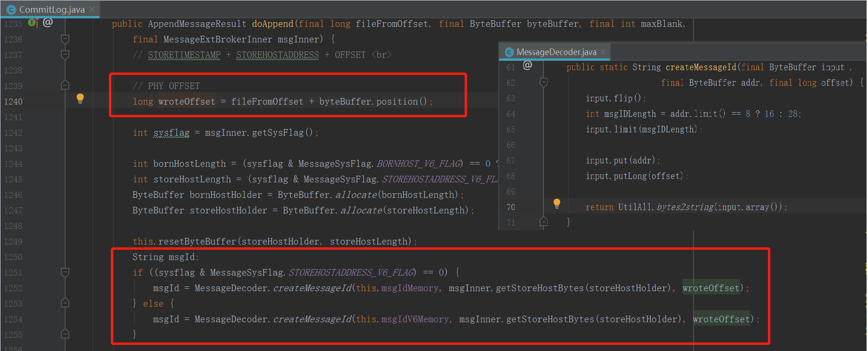Click the STOREHOSTADDRESS word in the comment
This screenshot has width=868, height=351.
point(277,55)
